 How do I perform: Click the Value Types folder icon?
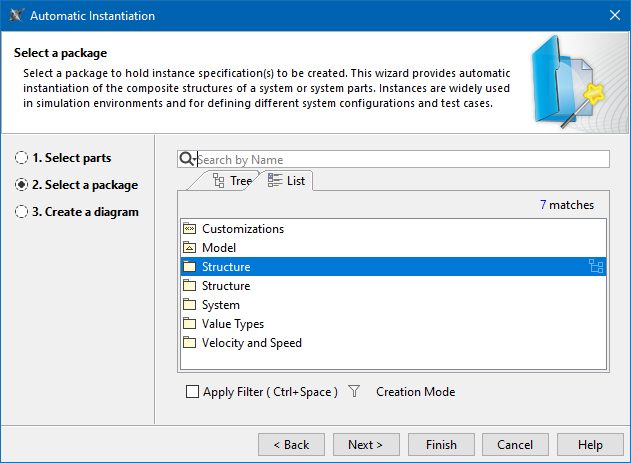[190, 324]
